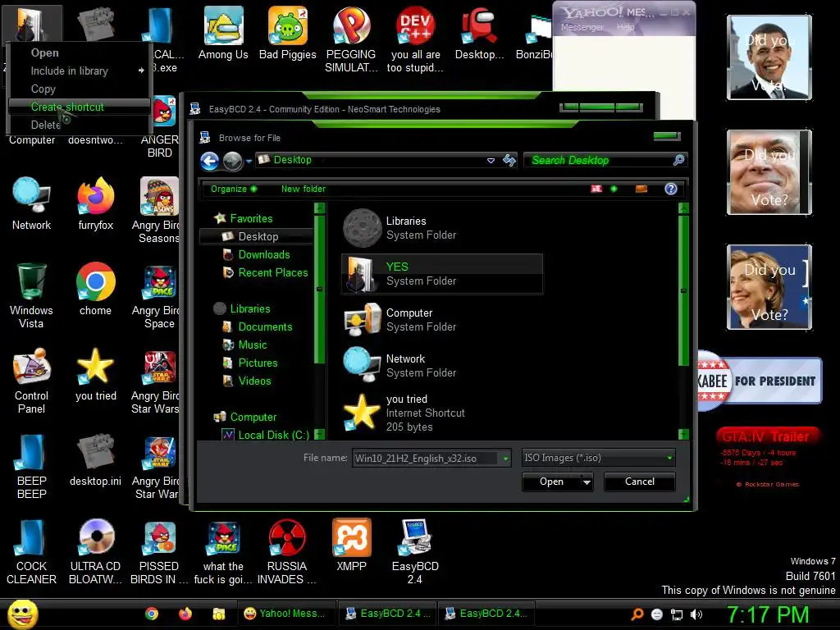840x630 pixels.
Task: Select the Bad Piggies desktop icon
Action: (288, 34)
